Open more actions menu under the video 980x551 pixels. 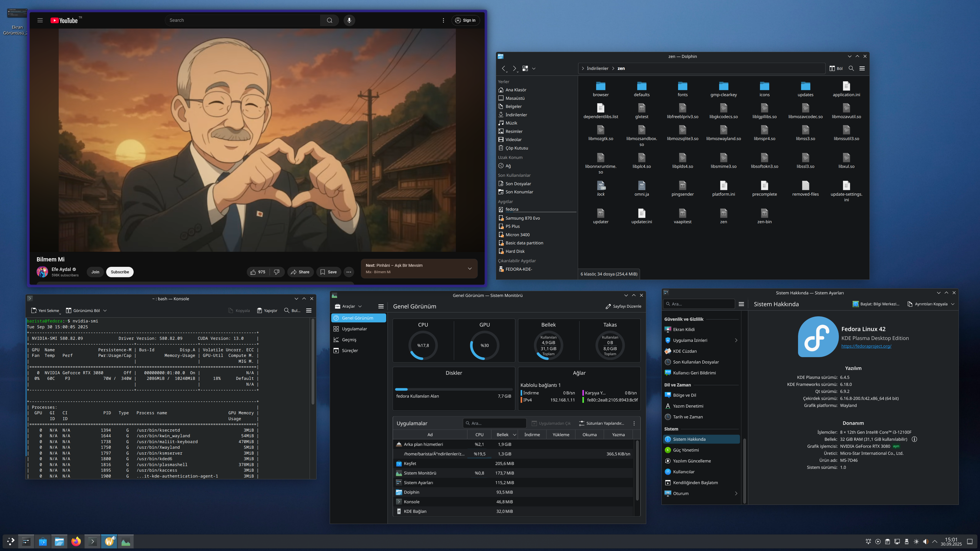[x=348, y=272]
